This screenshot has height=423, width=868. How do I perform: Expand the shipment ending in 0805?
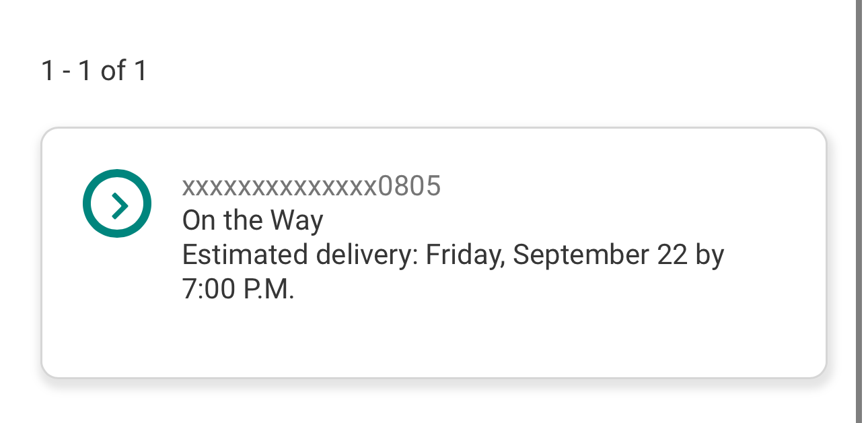tap(433, 252)
